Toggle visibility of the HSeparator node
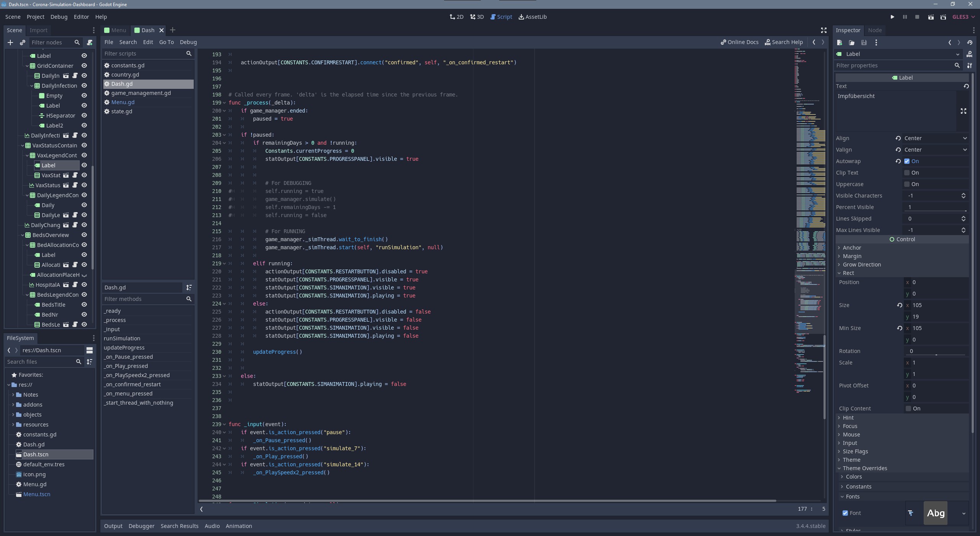This screenshot has height=536, width=980. (84, 116)
